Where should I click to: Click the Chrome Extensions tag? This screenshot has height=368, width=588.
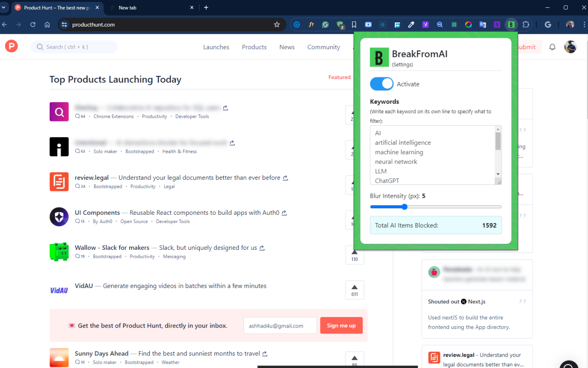click(113, 117)
